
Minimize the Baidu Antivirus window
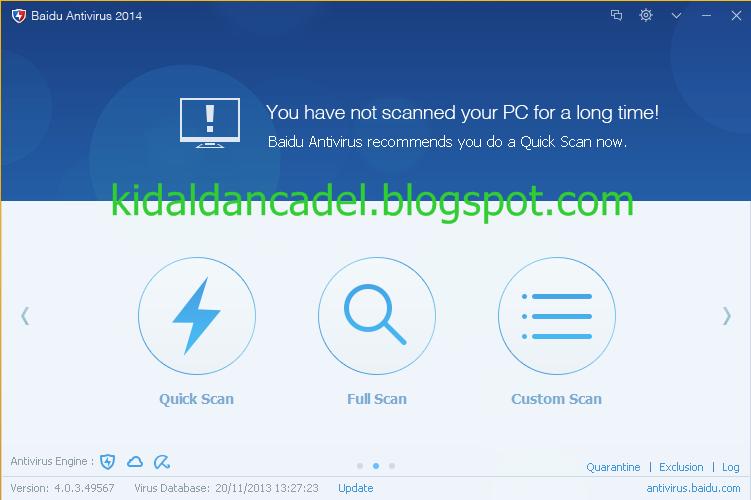click(706, 16)
